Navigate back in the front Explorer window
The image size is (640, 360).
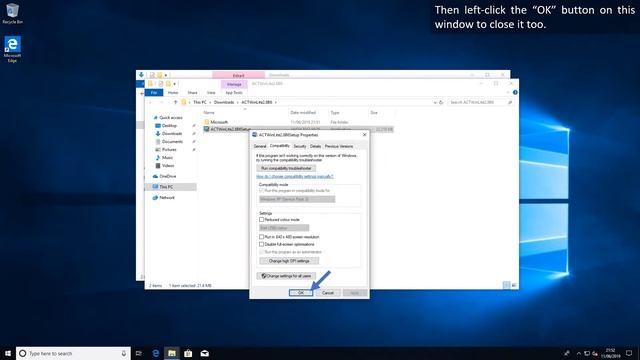pyautogui.click(x=151, y=102)
